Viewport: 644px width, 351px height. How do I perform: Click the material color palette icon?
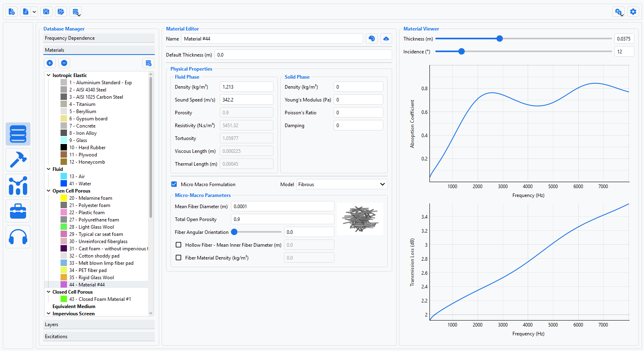(x=372, y=39)
